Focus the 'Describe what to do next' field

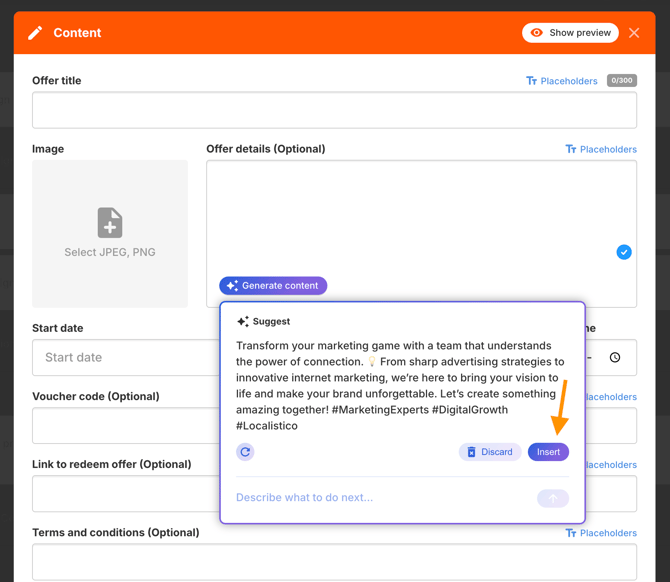coord(380,498)
